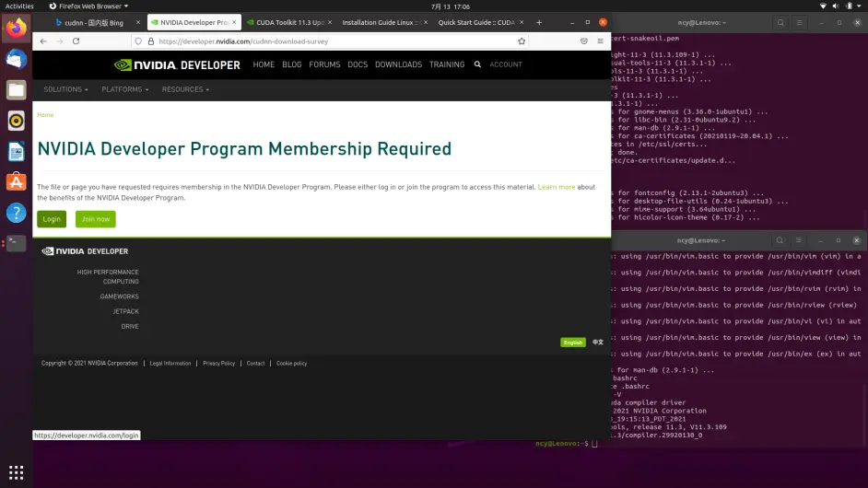Bookmark this page with the star
The height and width of the screenshot is (488, 868).
522,41
